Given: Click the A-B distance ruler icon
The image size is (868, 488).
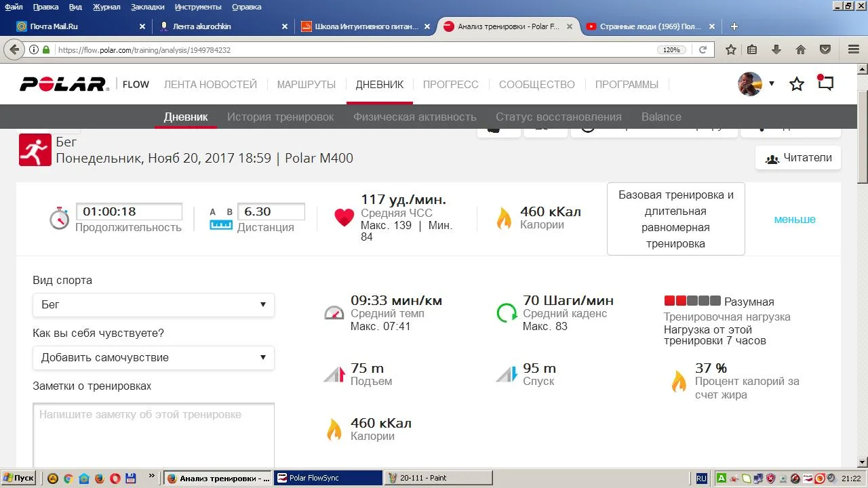Looking at the screenshot, I should (221, 218).
